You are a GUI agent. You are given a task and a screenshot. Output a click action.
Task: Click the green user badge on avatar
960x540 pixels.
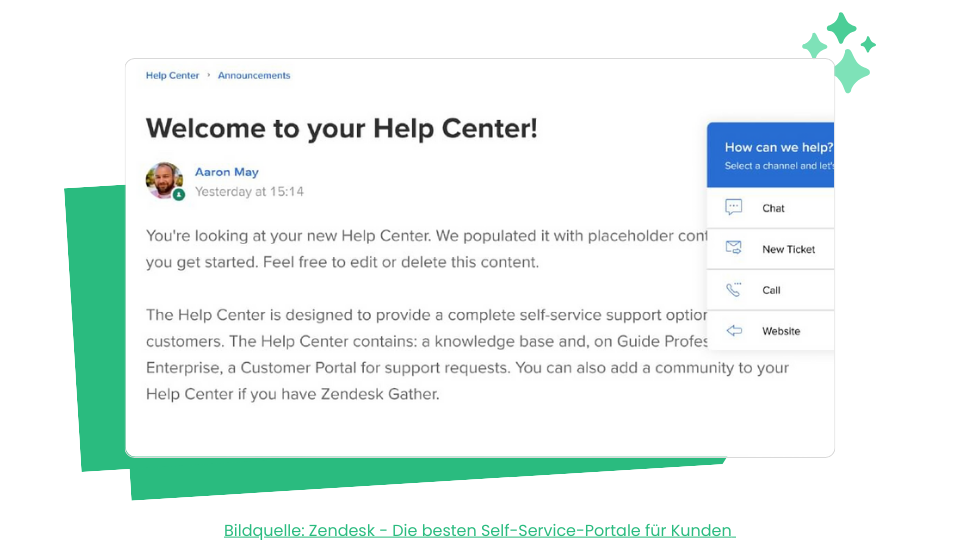pos(179,195)
